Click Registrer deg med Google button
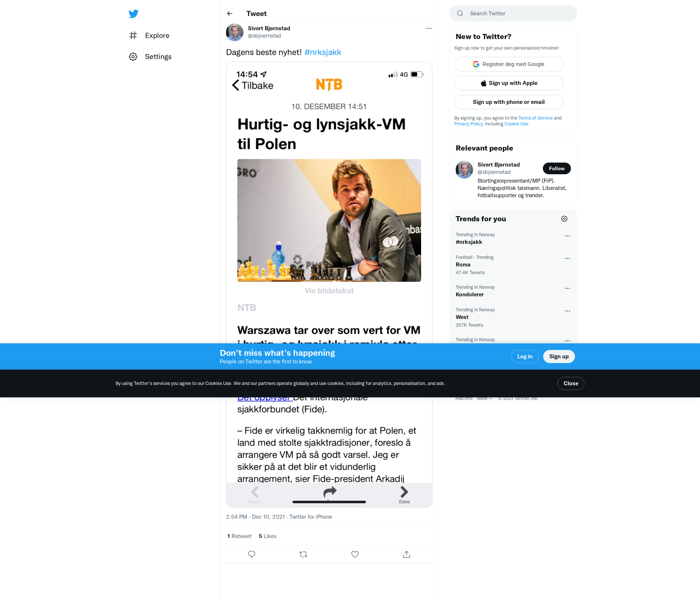Viewport: 700px width, 600px height. coord(509,64)
